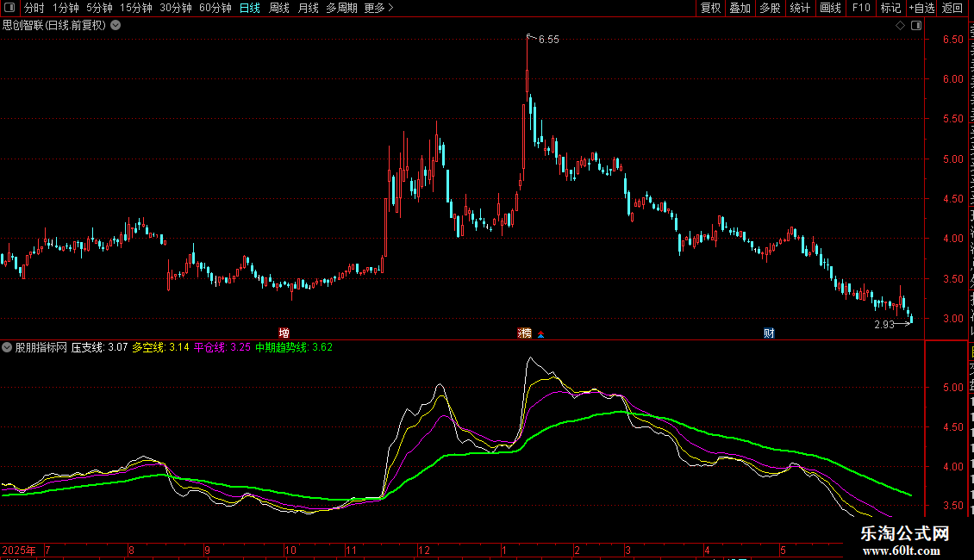Switch to 月线 monthly chart
The image size is (974, 560).
pos(308,8)
